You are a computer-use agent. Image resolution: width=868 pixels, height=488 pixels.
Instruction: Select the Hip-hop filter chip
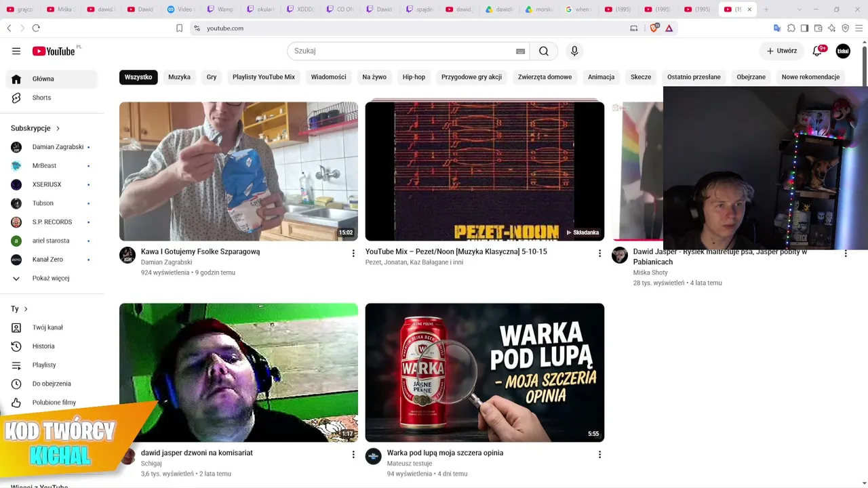(414, 77)
